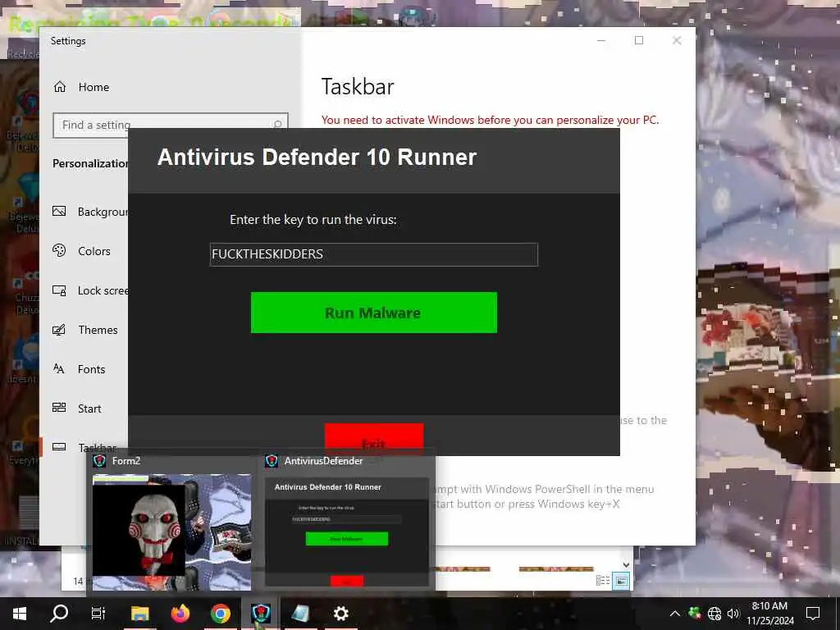This screenshot has height=630, width=840.
Task: Click the down chevron in background Explorer window
Action: (626, 564)
